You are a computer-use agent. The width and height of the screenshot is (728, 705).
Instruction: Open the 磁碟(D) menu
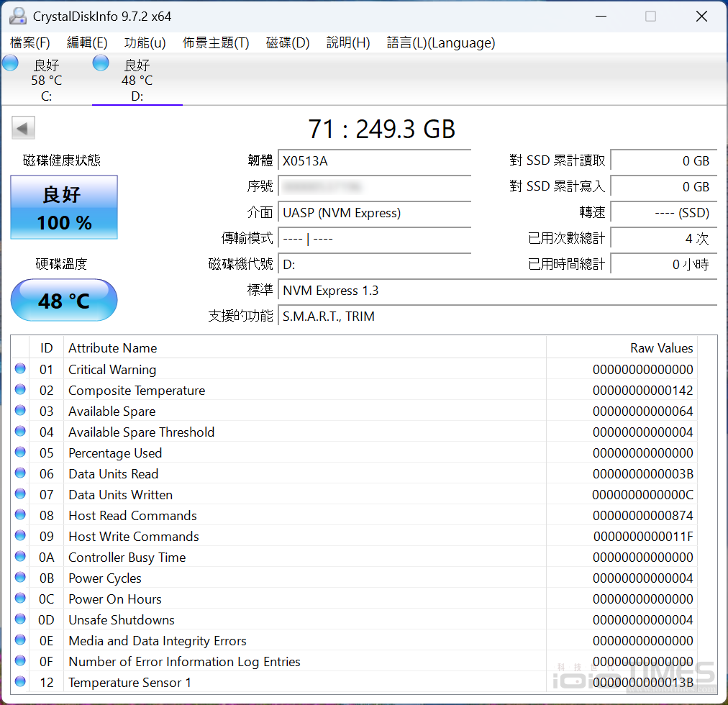(288, 43)
